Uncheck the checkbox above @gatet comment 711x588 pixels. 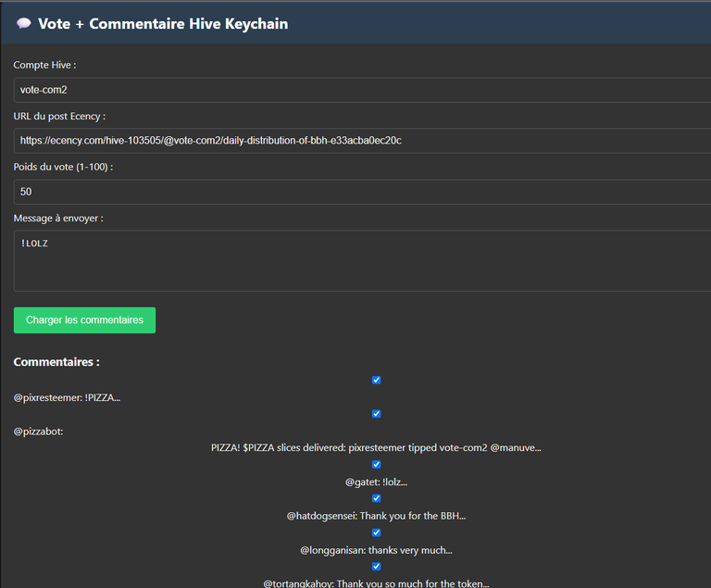[x=377, y=465]
